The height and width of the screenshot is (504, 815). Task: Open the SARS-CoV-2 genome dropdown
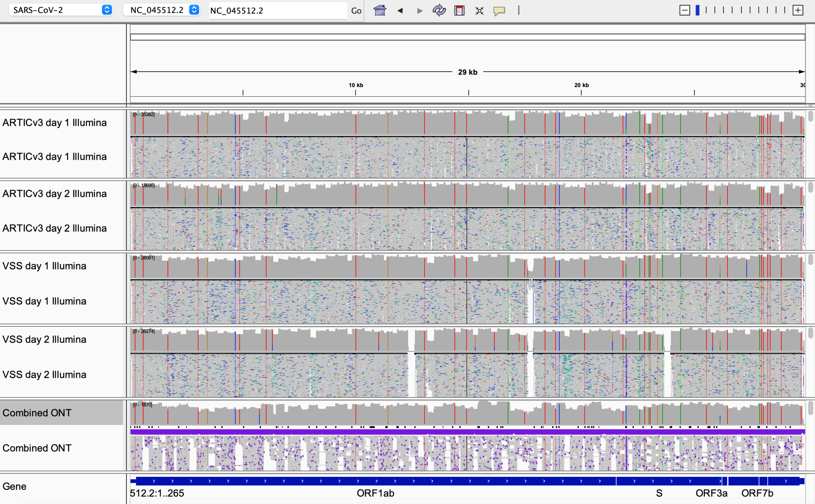click(61, 10)
